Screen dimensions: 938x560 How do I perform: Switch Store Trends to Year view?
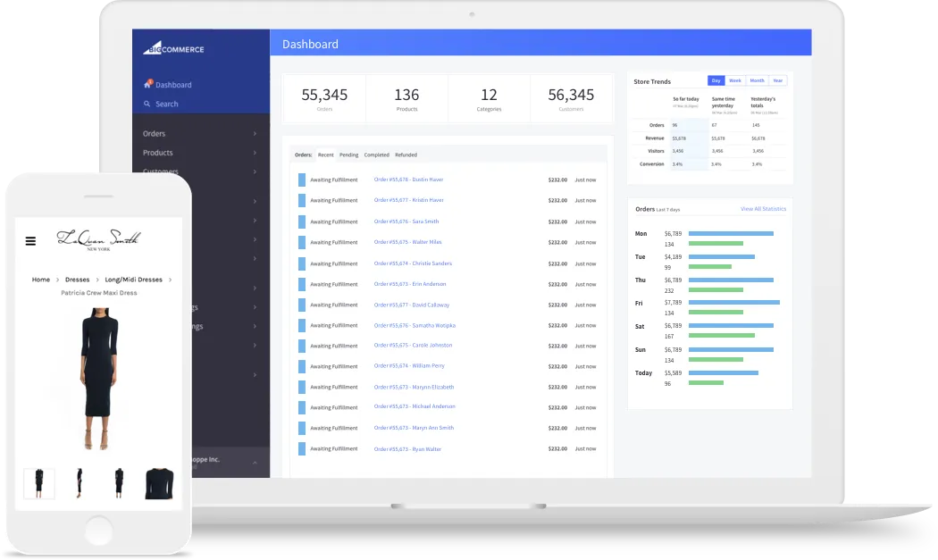[777, 80]
